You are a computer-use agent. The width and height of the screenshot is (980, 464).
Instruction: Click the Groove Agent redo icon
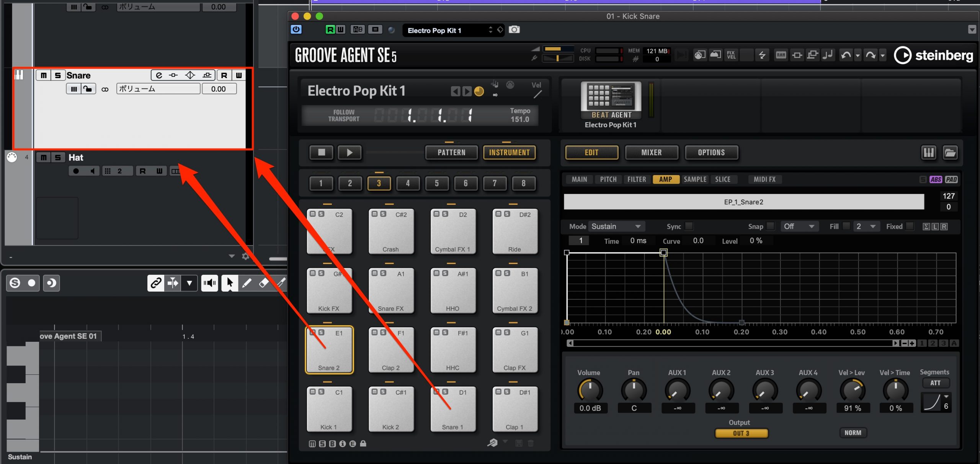point(871,55)
